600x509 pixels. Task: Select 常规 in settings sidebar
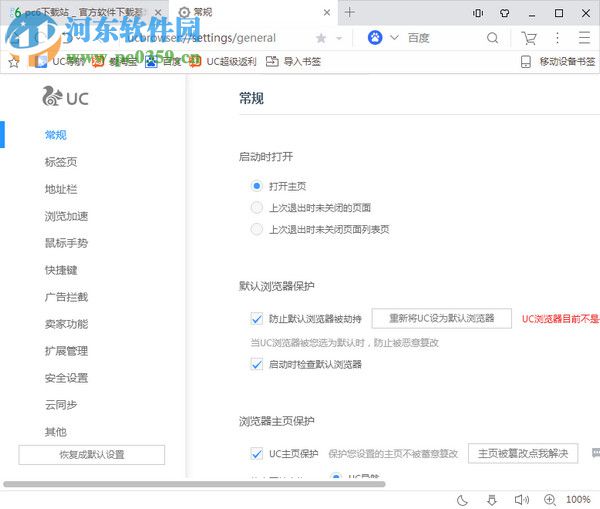[x=56, y=135]
